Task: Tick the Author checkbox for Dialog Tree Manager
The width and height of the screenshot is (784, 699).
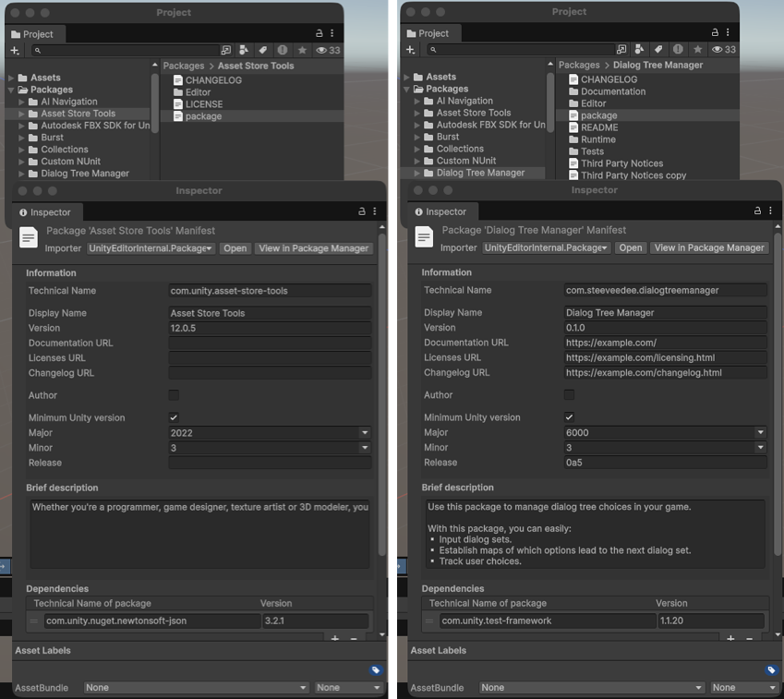Action: pyautogui.click(x=569, y=394)
